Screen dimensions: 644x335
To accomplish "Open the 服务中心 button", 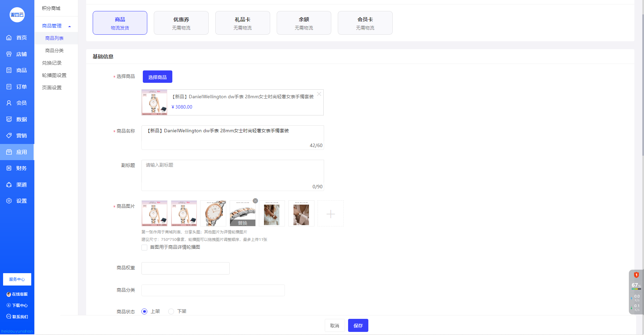I will tap(17, 279).
